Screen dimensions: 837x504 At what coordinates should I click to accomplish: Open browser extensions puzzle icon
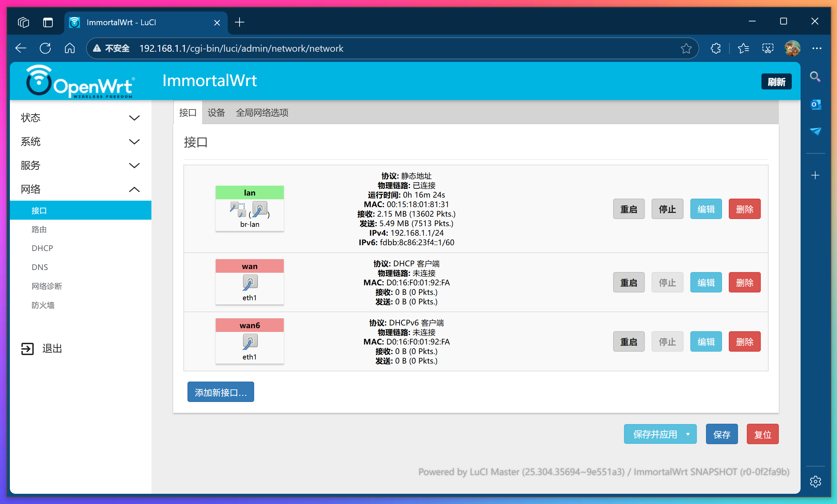[x=716, y=48]
